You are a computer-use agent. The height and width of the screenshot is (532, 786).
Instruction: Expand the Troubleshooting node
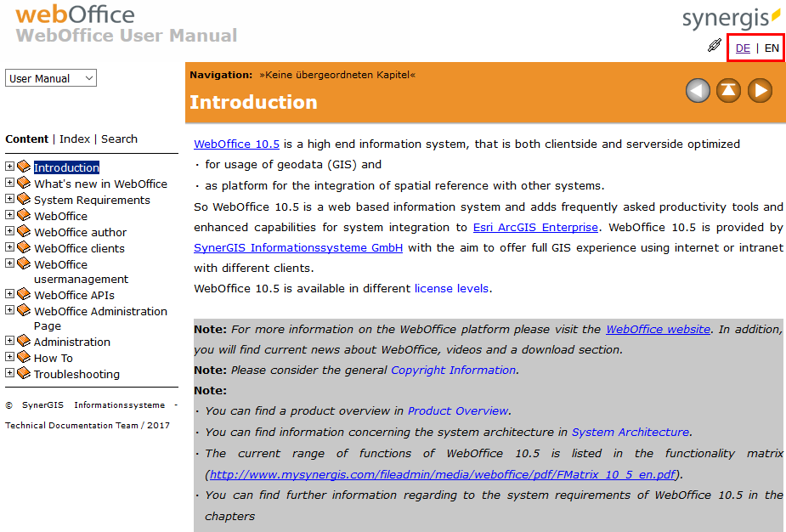coord(9,372)
